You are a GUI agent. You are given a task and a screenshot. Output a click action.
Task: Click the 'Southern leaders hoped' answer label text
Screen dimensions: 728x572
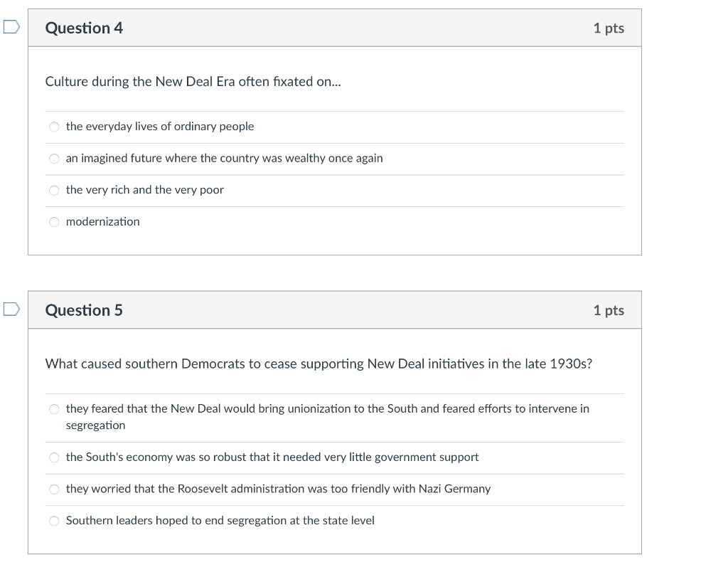pos(220,520)
